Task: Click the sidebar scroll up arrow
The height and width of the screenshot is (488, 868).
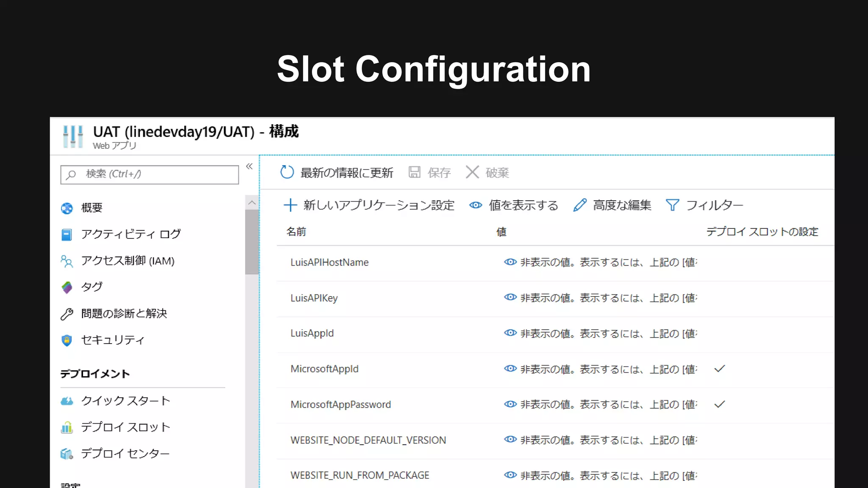Action: (x=252, y=202)
